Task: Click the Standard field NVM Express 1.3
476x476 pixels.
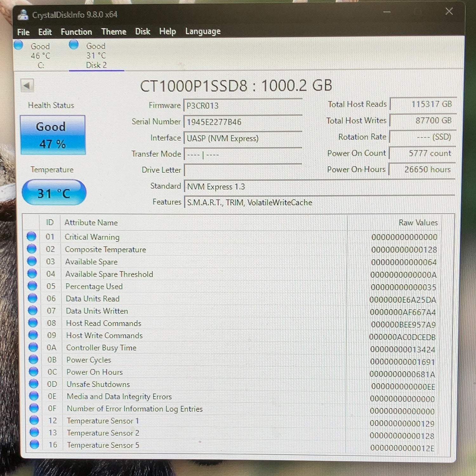Action: [320, 187]
